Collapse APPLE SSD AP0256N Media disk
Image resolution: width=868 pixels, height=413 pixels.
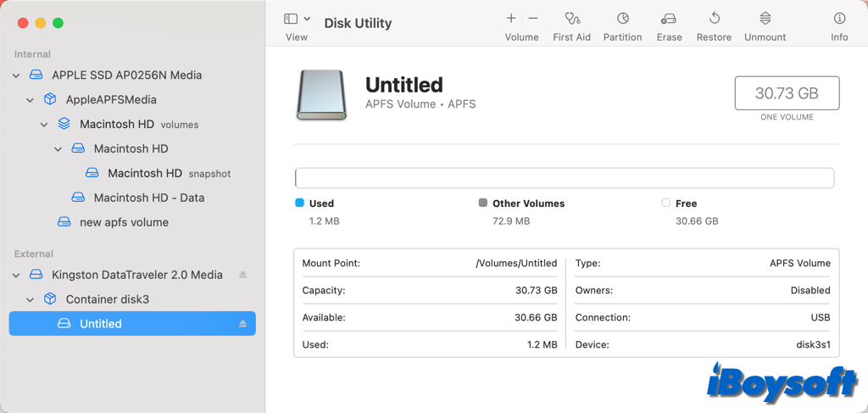click(16, 75)
